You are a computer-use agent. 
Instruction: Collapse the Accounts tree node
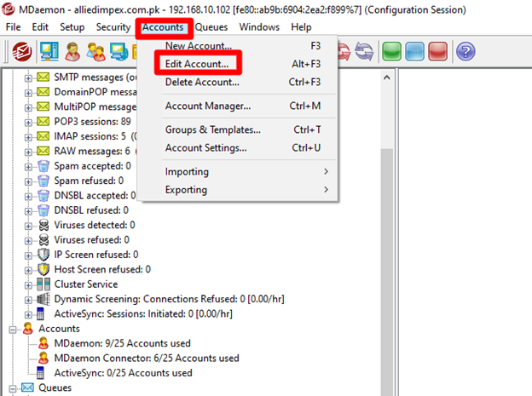12,329
